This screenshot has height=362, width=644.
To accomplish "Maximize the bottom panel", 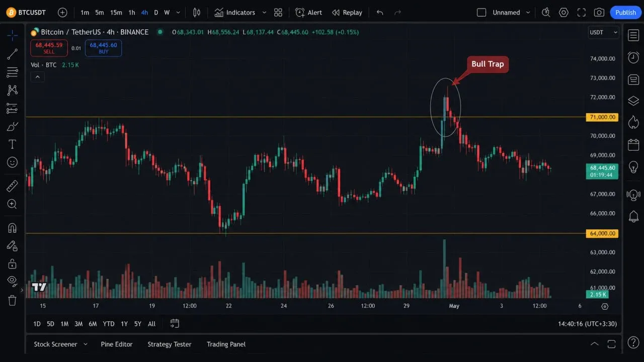I will click(612, 344).
